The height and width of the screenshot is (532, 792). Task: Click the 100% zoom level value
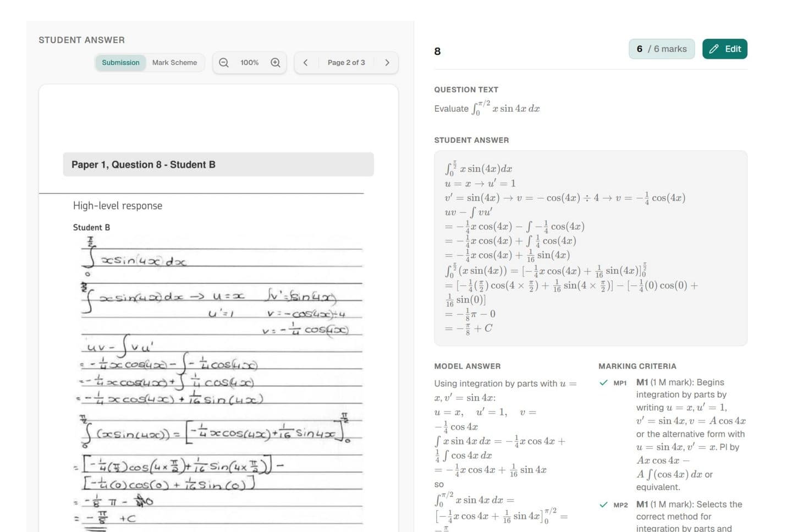pyautogui.click(x=249, y=63)
